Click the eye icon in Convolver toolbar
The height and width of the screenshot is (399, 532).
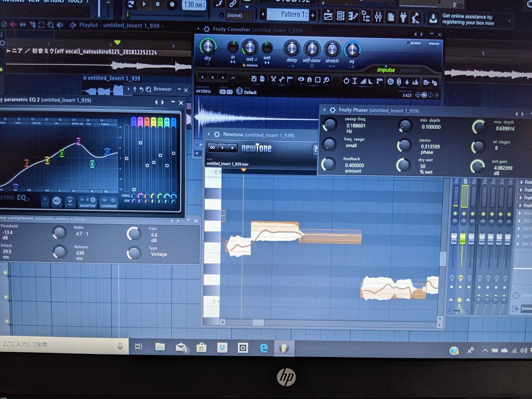(301, 80)
